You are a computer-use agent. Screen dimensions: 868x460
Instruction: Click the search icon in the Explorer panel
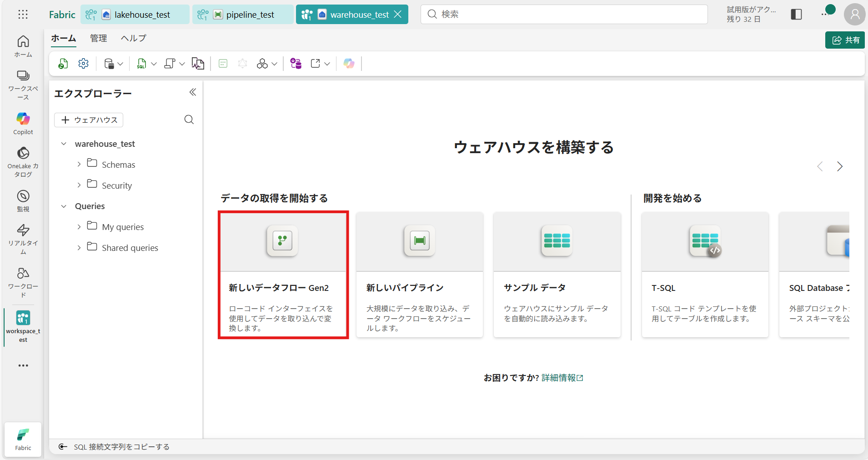[189, 120]
